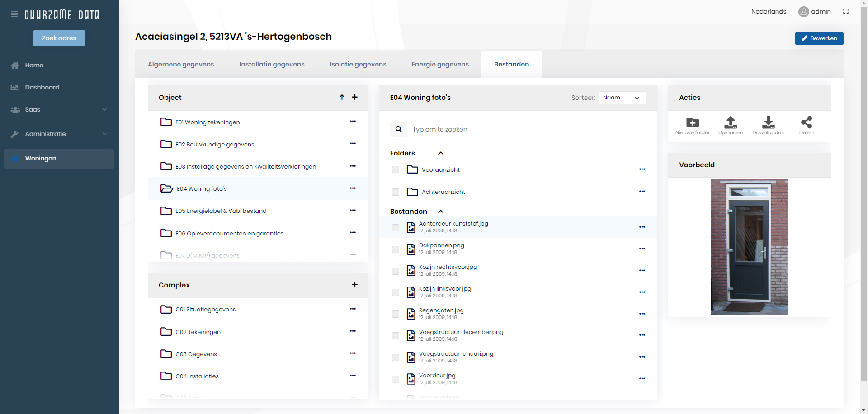The image size is (868, 414).
Task: Switch to the Energie gegevens tab
Action: (440, 64)
